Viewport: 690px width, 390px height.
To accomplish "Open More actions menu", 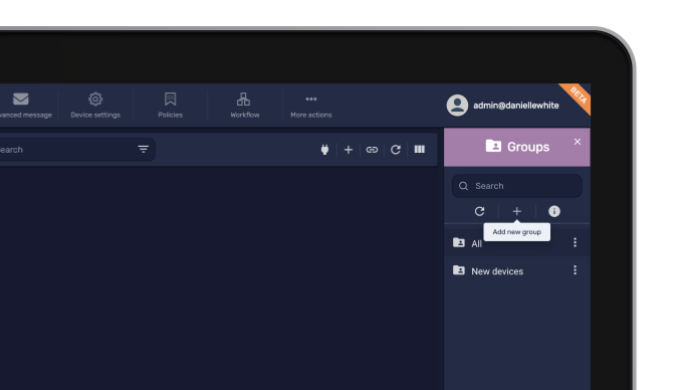I will click(311, 105).
